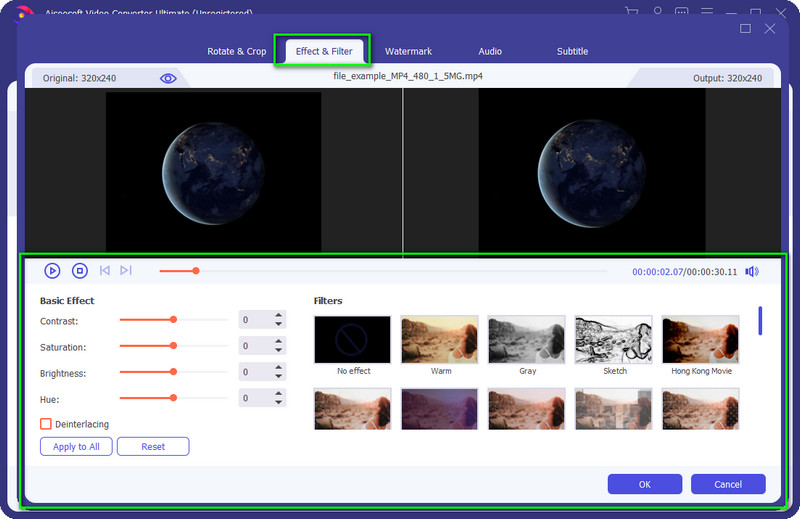Apply the Sketch filter thumbnail
The image size is (800, 519).
614,340
